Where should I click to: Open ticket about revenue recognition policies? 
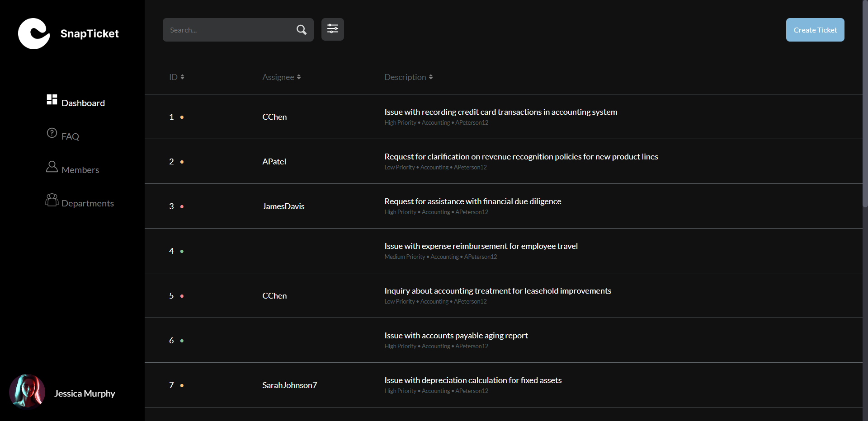click(521, 157)
